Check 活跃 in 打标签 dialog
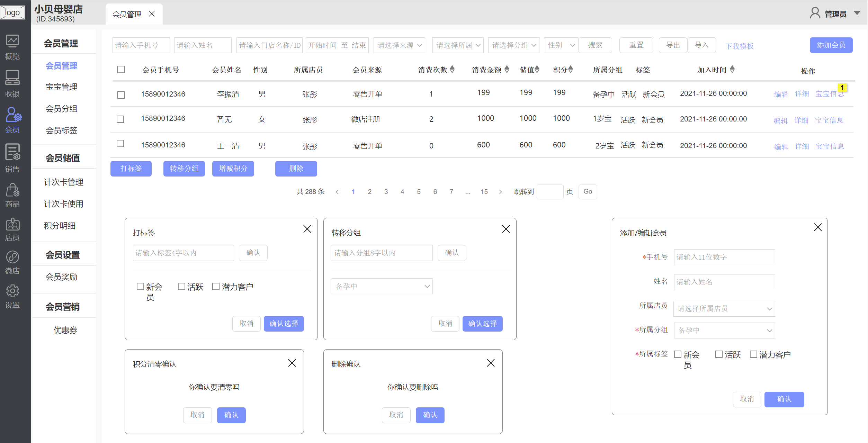This screenshot has height=443, width=868. 181,287
